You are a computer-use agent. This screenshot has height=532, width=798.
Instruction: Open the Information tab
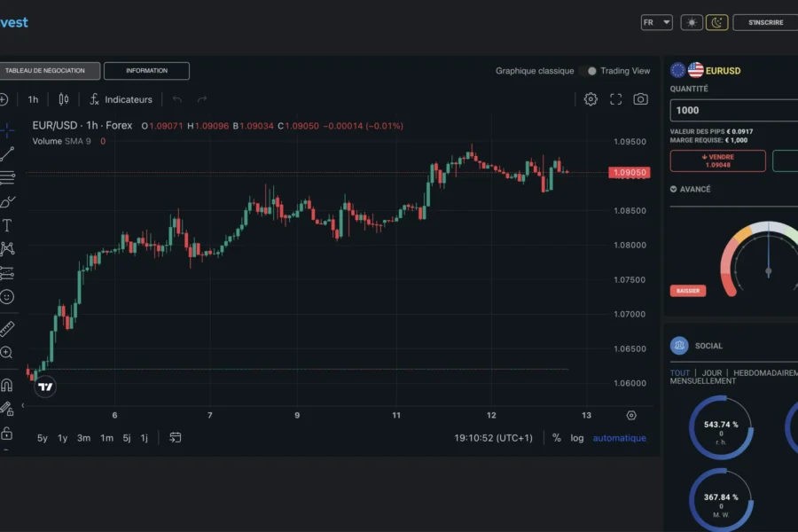(146, 71)
